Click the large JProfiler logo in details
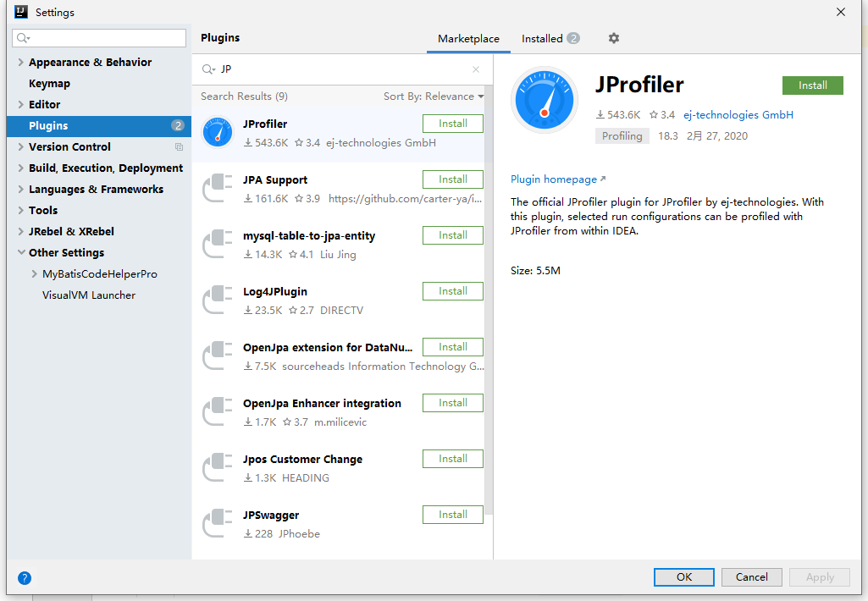 point(545,101)
